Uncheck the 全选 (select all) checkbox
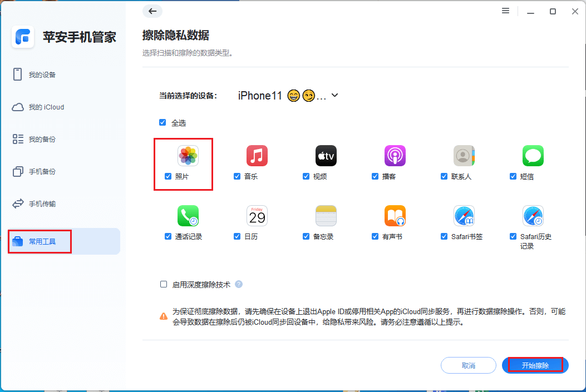Screen dimensions: 586x392 pos(162,122)
